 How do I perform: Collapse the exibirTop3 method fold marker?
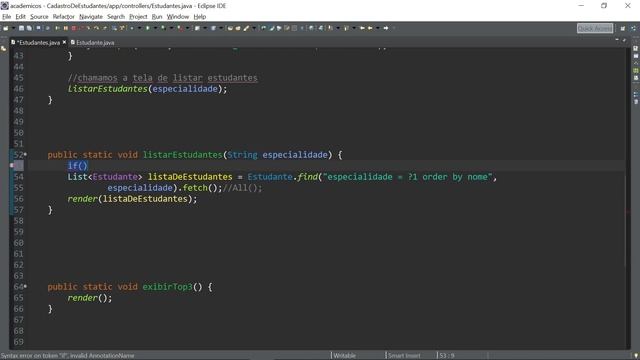pyautogui.click(x=25, y=286)
